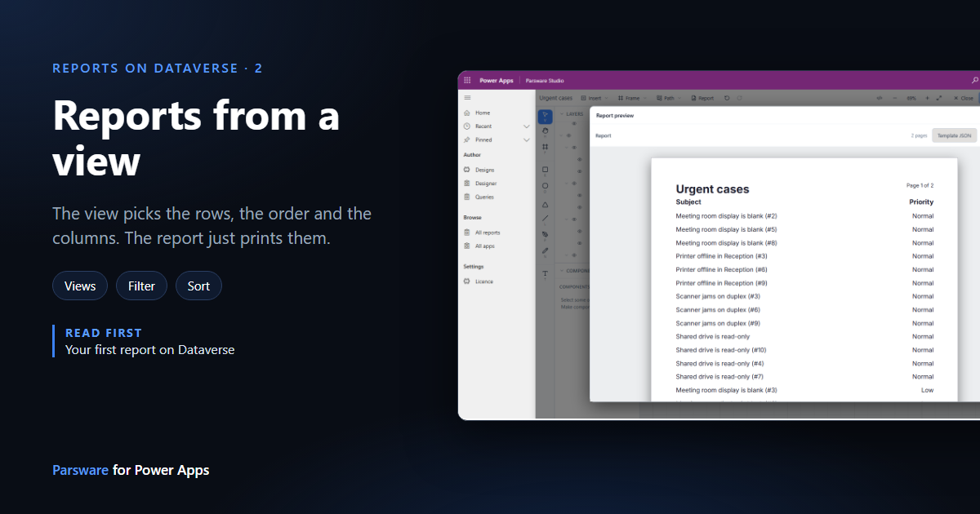Viewport: 980px width, 514px height.
Task: Open the Insert dropdown in the toolbar
Action: pyautogui.click(x=594, y=98)
